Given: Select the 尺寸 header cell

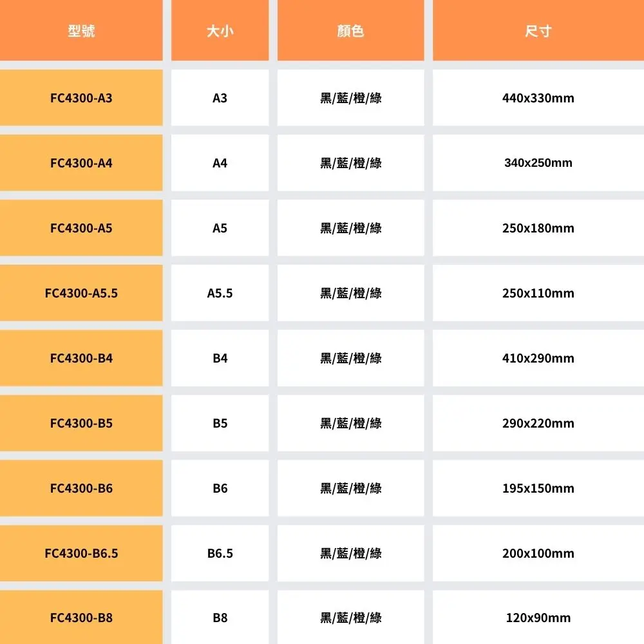Looking at the screenshot, I should 538,30.
